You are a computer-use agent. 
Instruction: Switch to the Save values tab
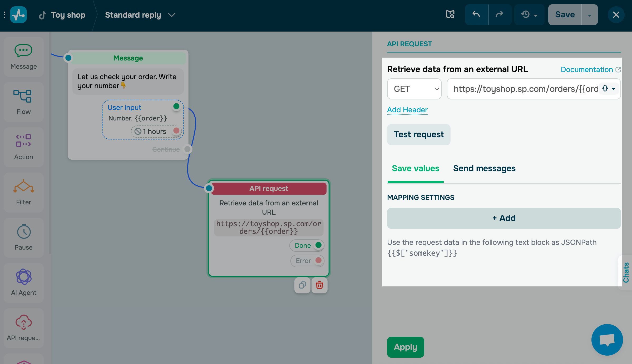(416, 168)
